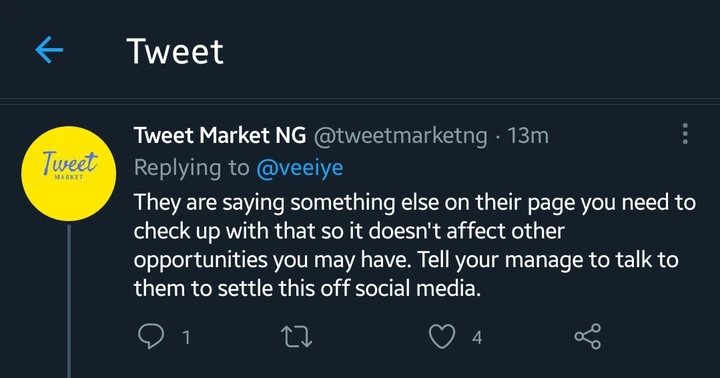Click the cursive Tweet logo inside avatar
The height and width of the screenshot is (378, 720).
70,163
